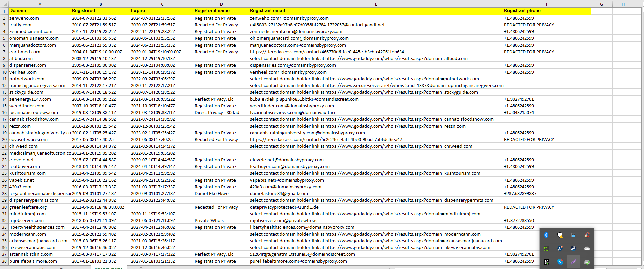
Task: Click the +1.5043215074 phone cell
Action: point(547,112)
